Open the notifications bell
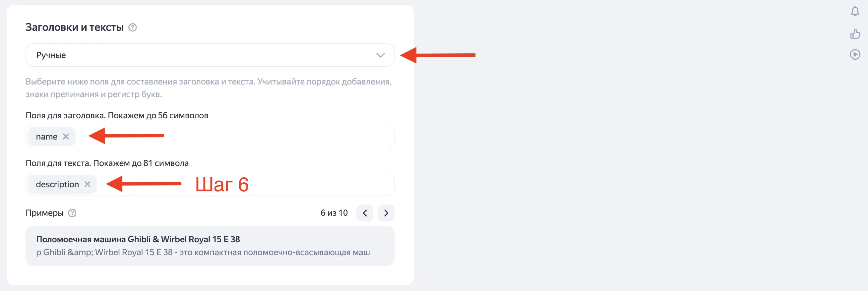 [x=854, y=12]
